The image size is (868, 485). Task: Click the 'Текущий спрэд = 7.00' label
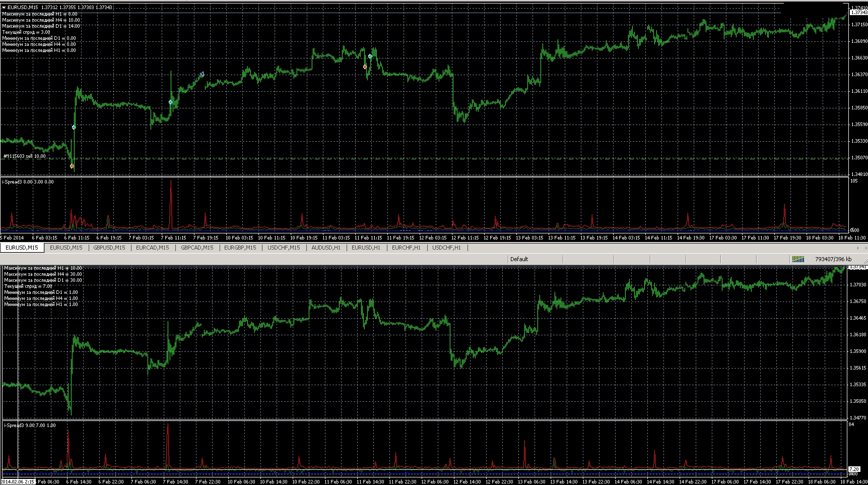pyautogui.click(x=28, y=286)
